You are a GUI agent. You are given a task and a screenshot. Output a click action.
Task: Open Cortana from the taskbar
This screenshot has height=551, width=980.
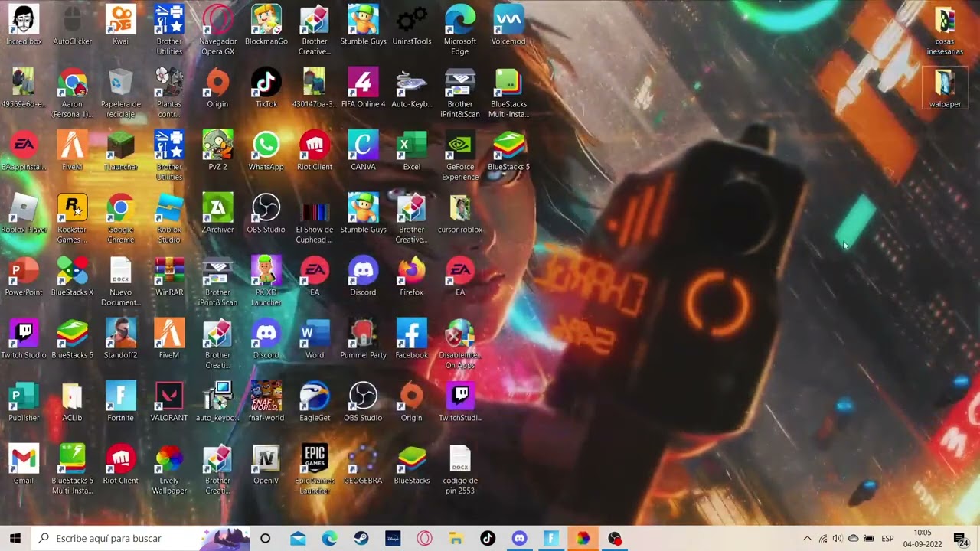click(265, 538)
